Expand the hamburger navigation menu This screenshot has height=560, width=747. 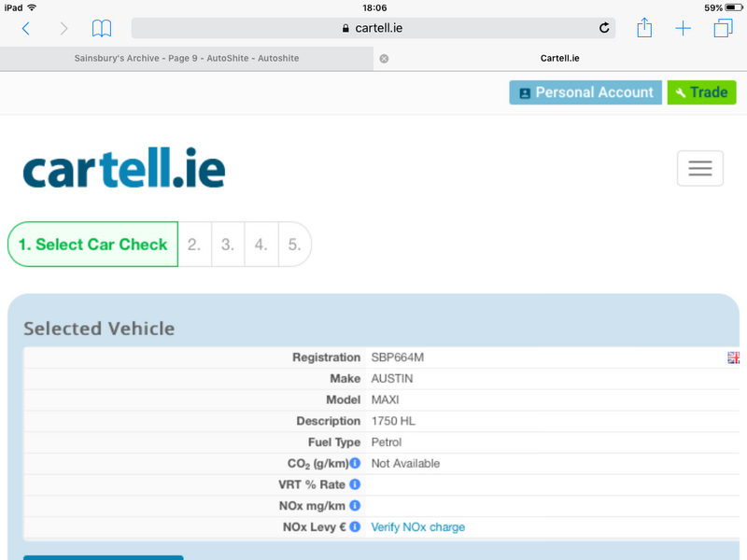699,168
